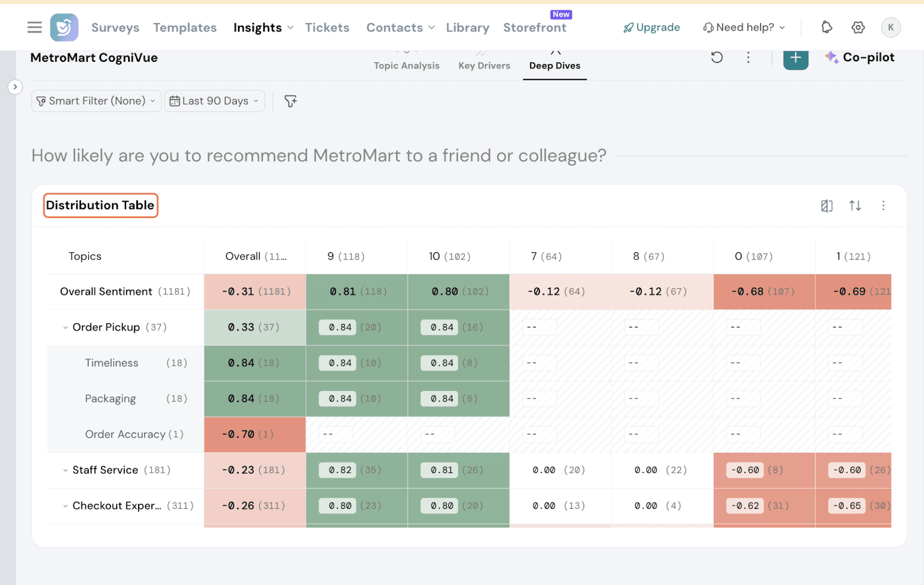Open the Smart Filter dropdown

point(96,101)
